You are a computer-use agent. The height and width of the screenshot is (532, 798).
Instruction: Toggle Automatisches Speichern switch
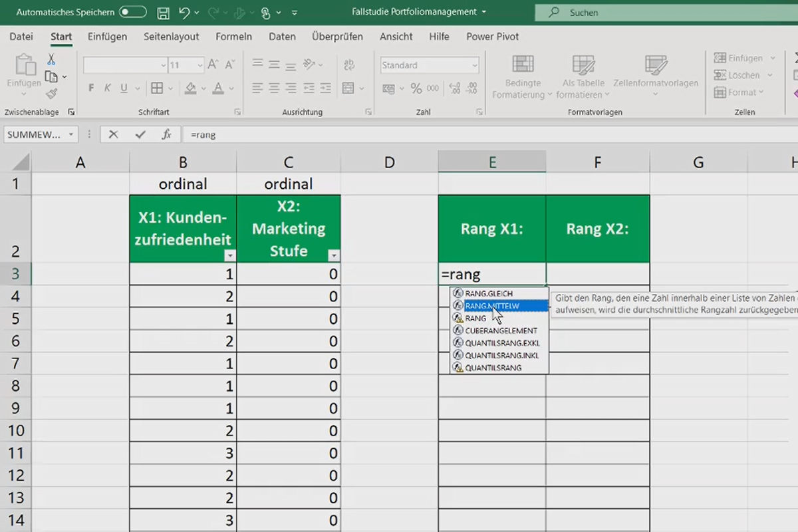coord(133,12)
